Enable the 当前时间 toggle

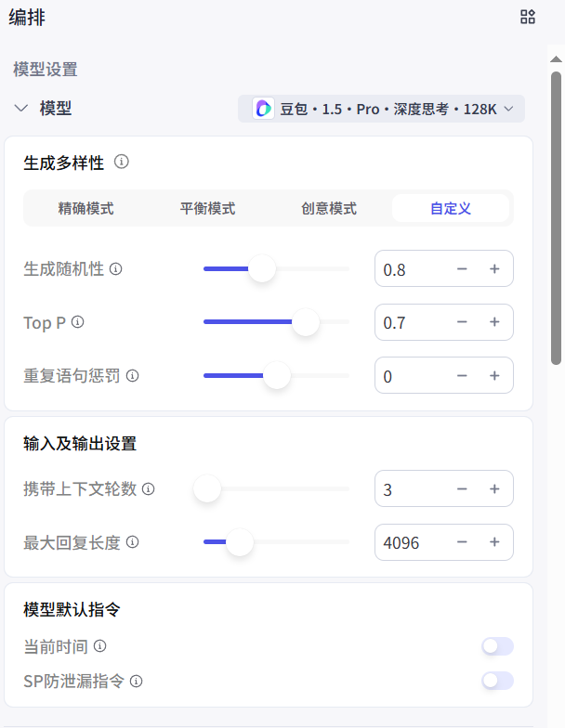point(497,646)
